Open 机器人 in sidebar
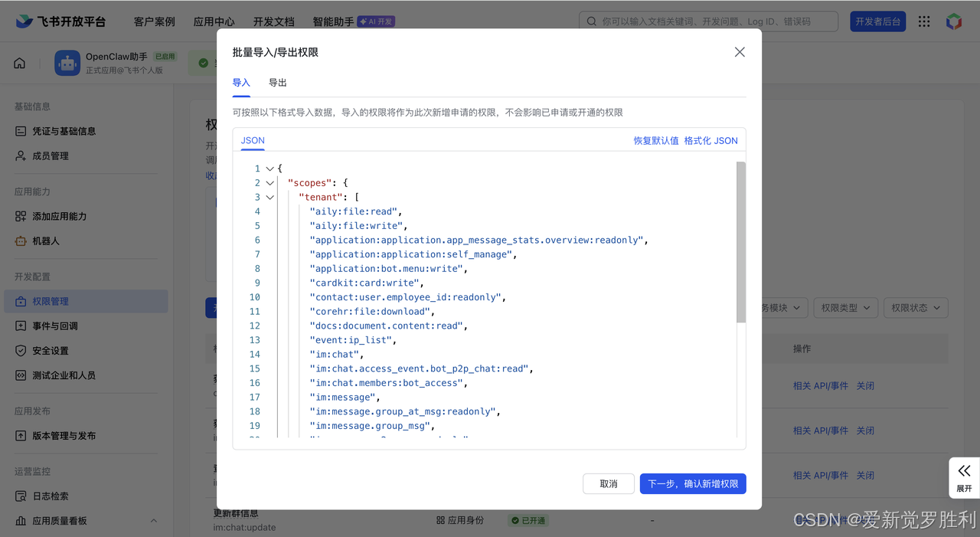The image size is (980, 537). coord(46,241)
